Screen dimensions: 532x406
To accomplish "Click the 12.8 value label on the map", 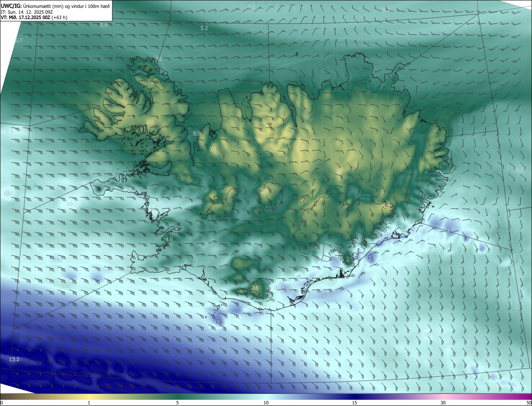I will (x=371, y=258).
